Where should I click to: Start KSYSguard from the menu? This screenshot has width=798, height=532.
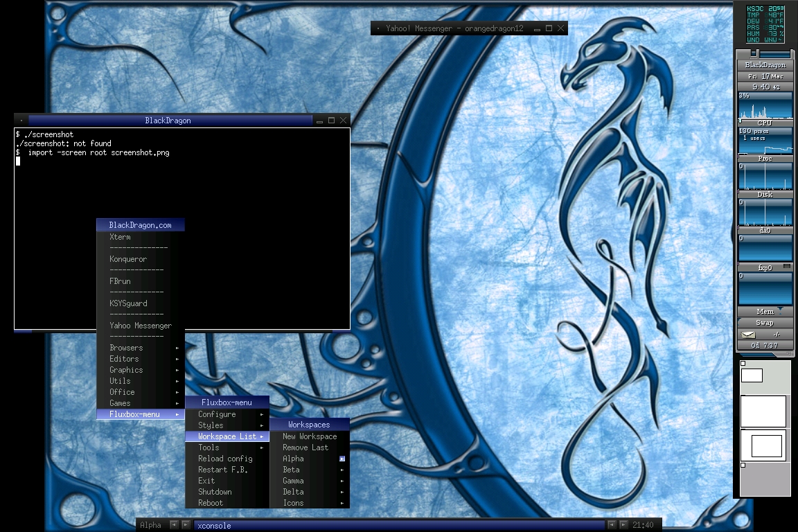point(141,303)
